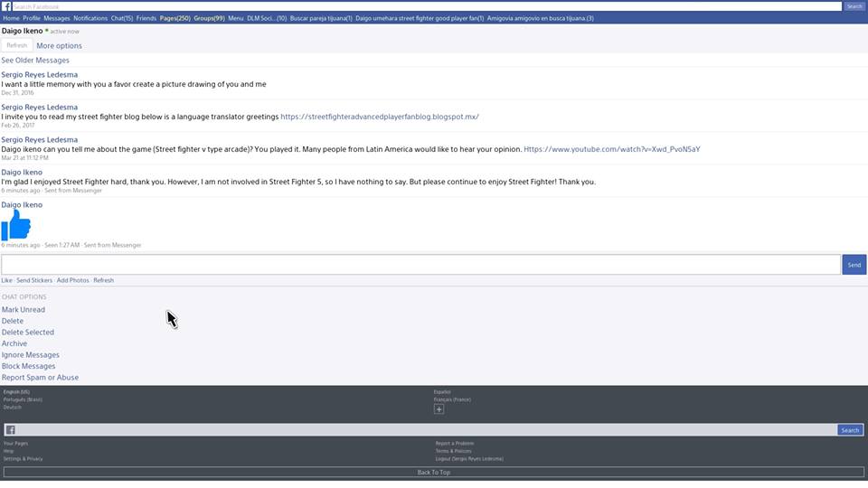Open Sergio Reyes Ledesma name on Mar 21 message

39,140
